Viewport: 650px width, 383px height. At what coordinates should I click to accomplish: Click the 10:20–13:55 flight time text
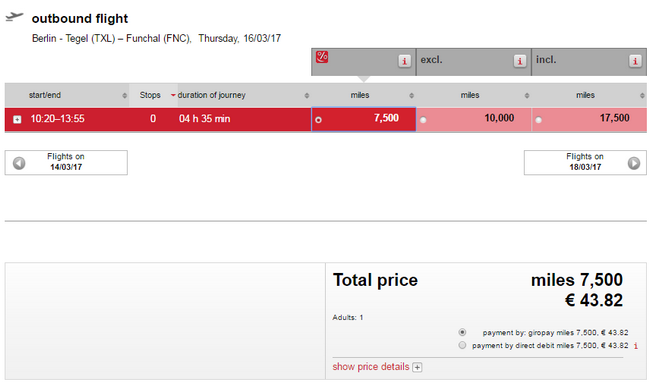pyautogui.click(x=58, y=119)
